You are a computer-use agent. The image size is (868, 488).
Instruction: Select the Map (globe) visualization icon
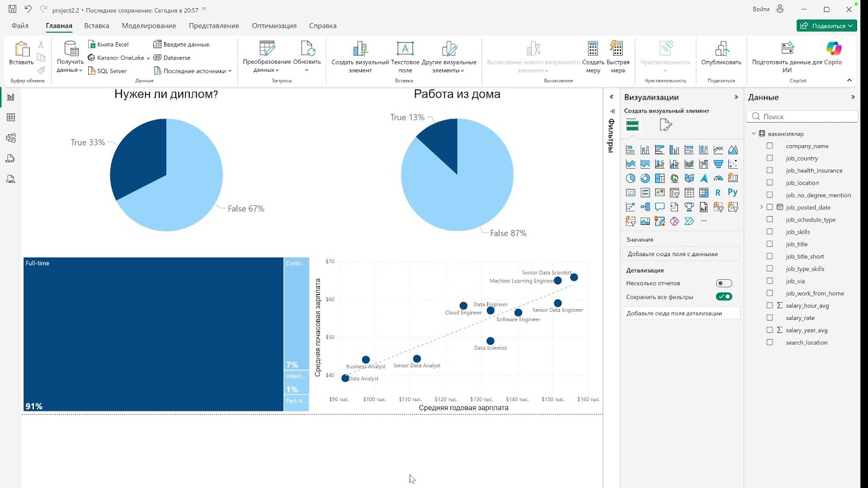(x=674, y=178)
